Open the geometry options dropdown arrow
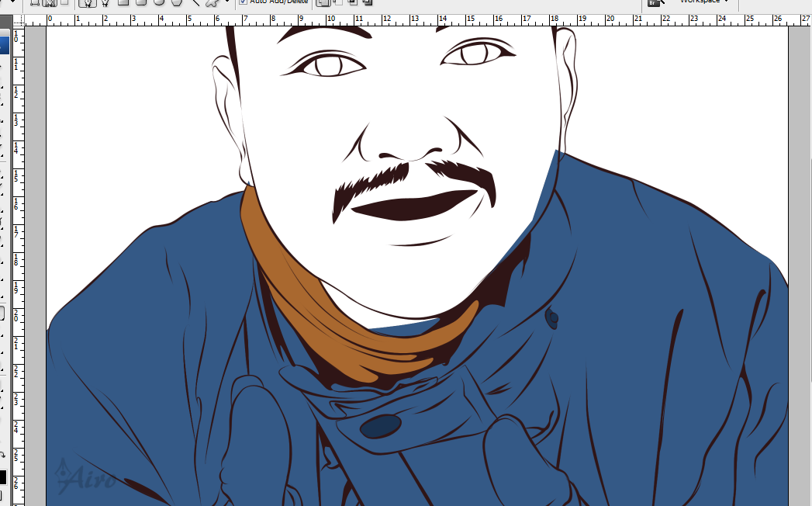 point(226,2)
